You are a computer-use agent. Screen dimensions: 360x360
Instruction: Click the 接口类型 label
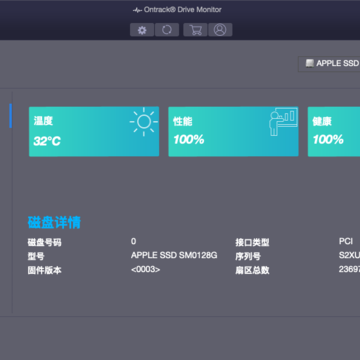(x=252, y=242)
